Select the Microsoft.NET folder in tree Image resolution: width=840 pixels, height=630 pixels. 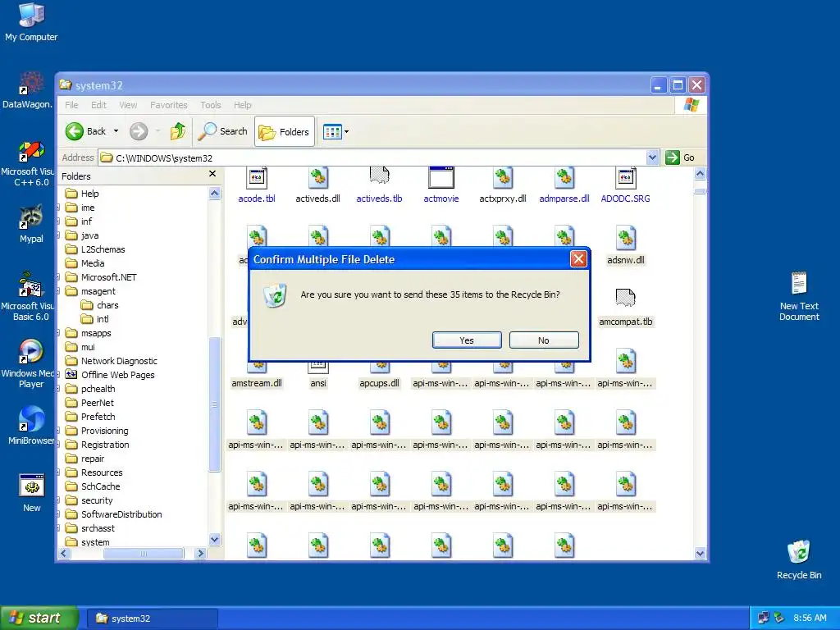(x=101, y=277)
